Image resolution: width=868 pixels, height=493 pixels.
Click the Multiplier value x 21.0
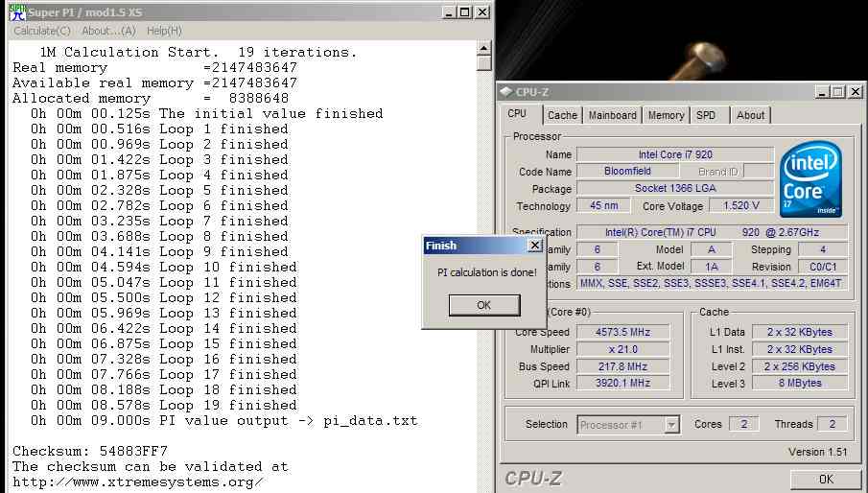pos(622,349)
